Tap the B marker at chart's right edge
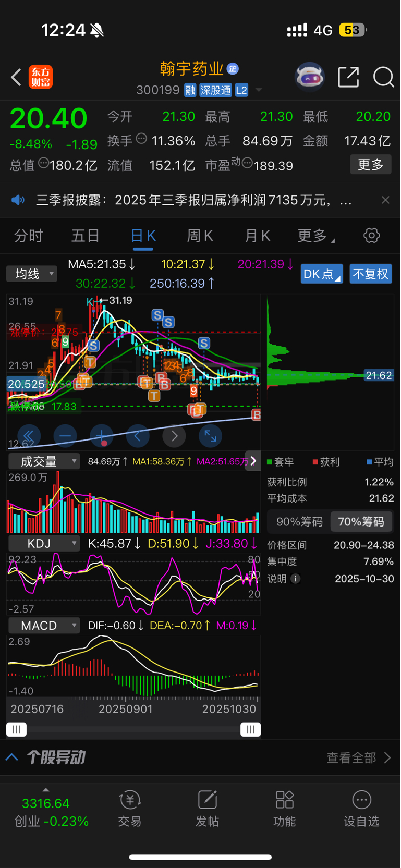Screen dimensions: 401x868 (x=256, y=415)
